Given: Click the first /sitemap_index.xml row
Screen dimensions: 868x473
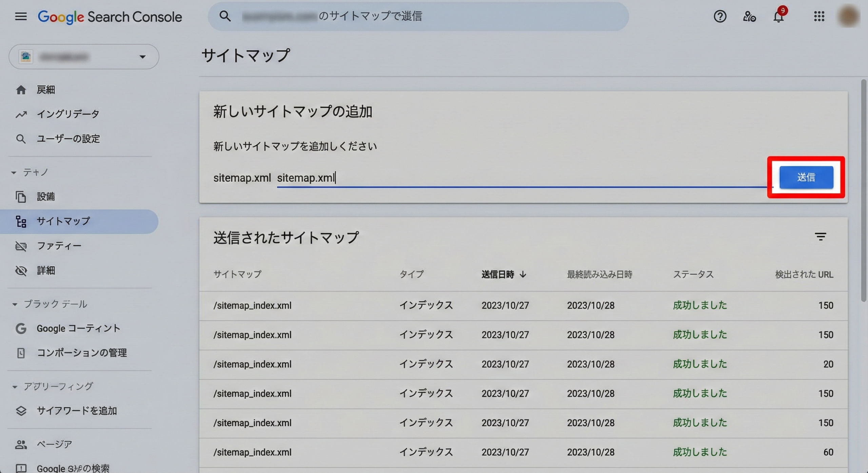Looking at the screenshot, I should [252, 306].
